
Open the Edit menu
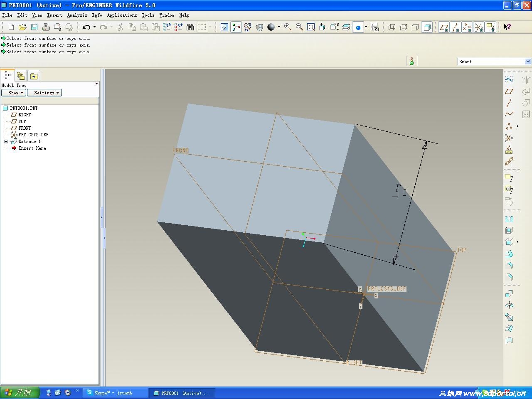pos(22,15)
